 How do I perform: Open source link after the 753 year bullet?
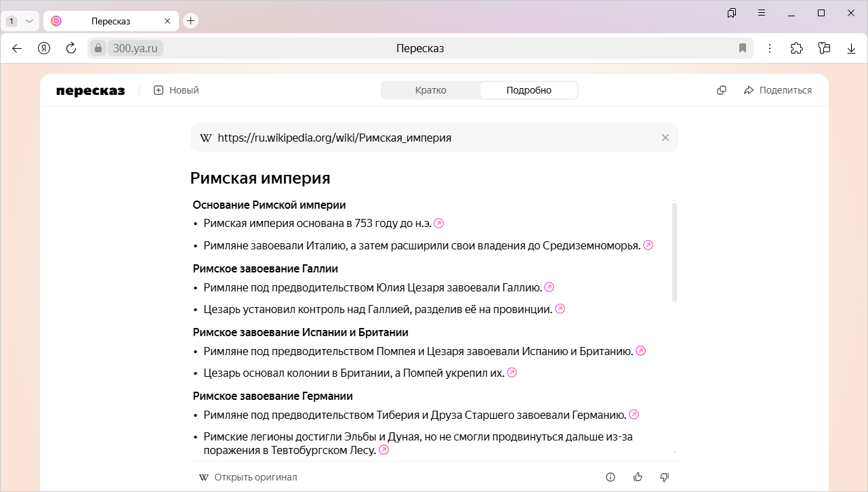click(439, 224)
